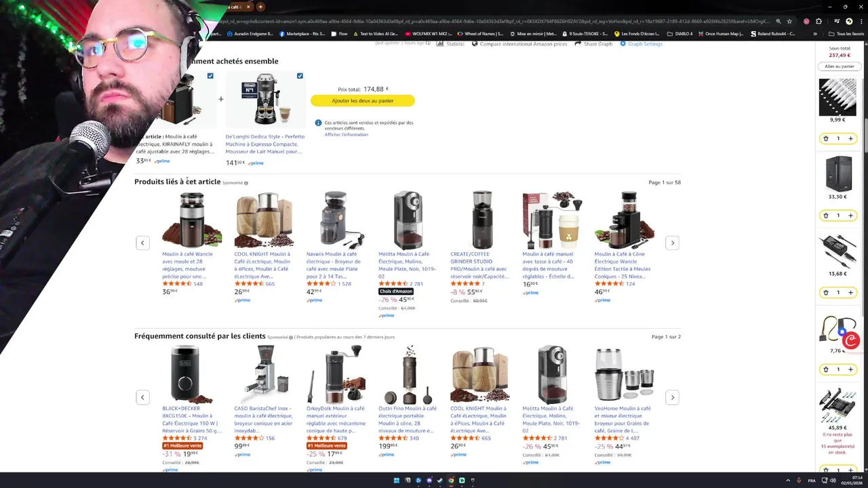Click the Share Graph arrow icon

[578, 43]
